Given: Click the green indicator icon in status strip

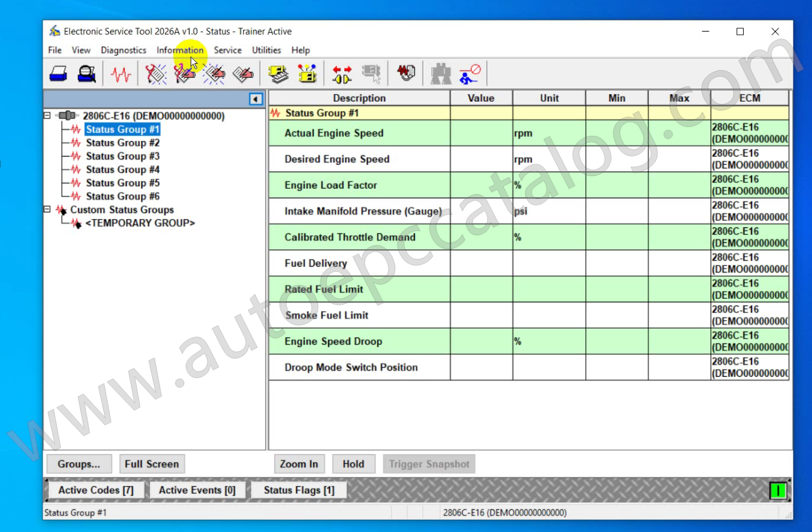Looking at the screenshot, I should 778,491.
